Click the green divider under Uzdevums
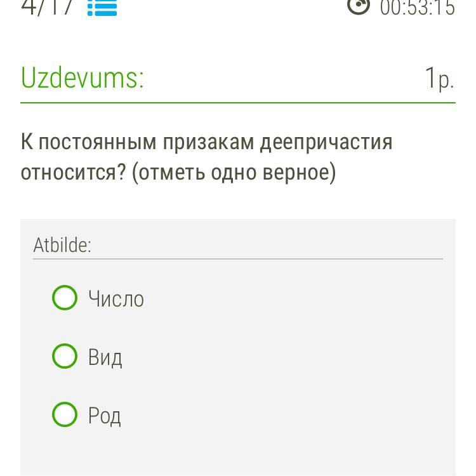476x476 pixels. point(238,103)
